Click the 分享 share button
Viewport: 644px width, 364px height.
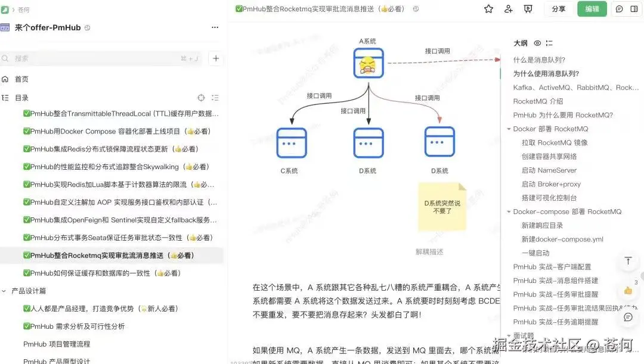click(558, 8)
